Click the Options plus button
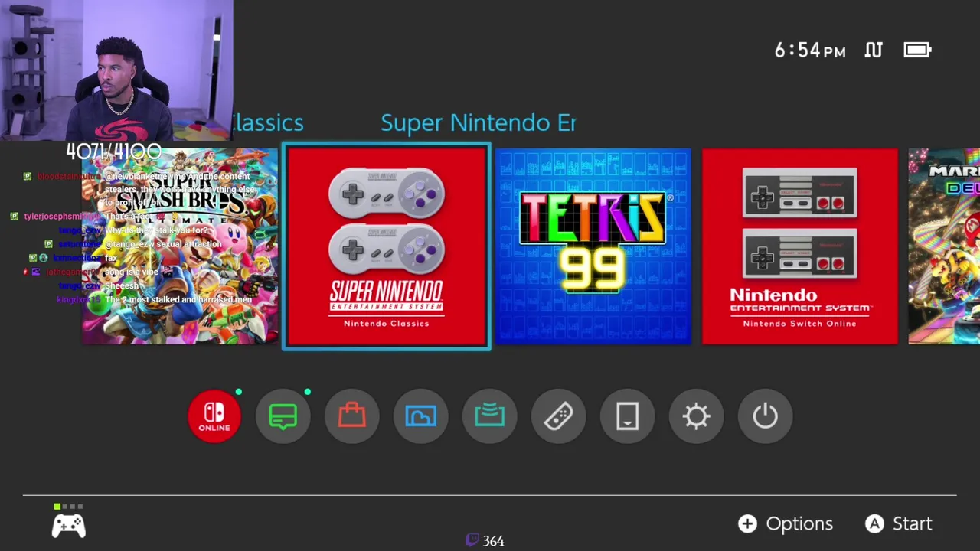Screen dimensions: 980x551 [786, 523]
